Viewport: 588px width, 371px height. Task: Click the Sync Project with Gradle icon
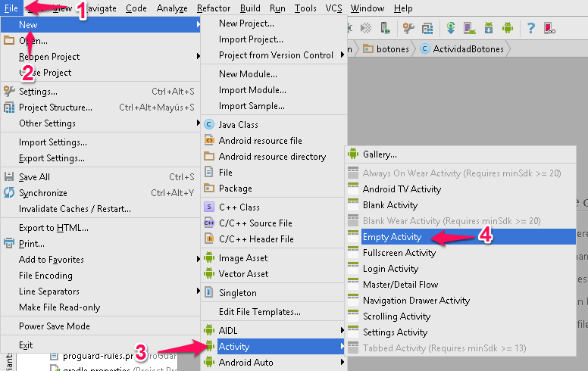[451, 28]
